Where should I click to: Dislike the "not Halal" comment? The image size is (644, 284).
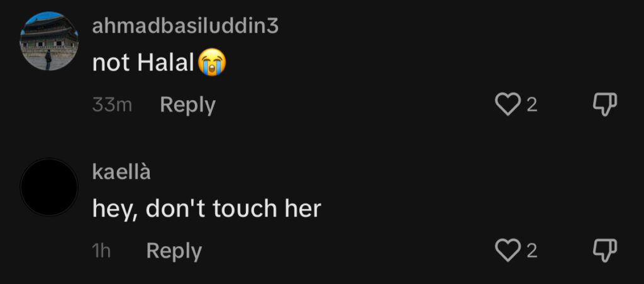pos(604,105)
